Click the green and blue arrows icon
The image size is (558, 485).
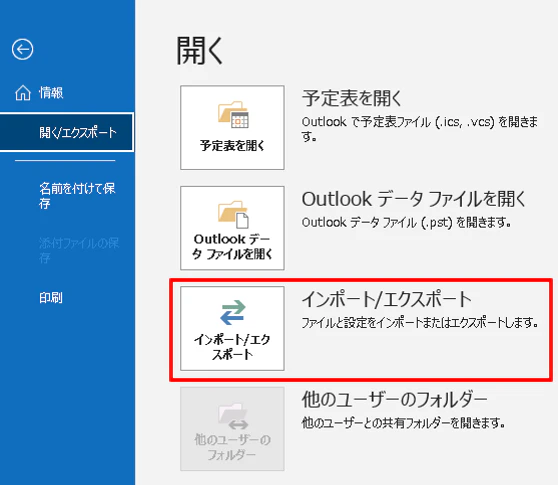[x=232, y=312]
